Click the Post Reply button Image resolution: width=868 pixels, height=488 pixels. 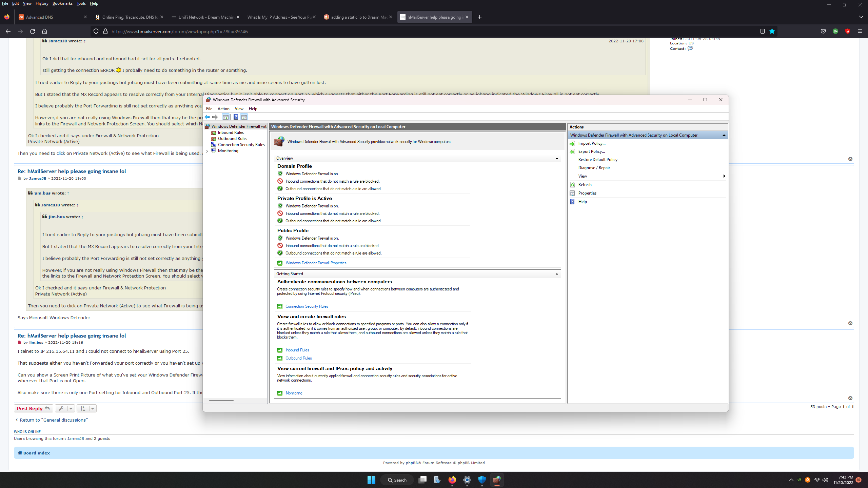coord(33,409)
